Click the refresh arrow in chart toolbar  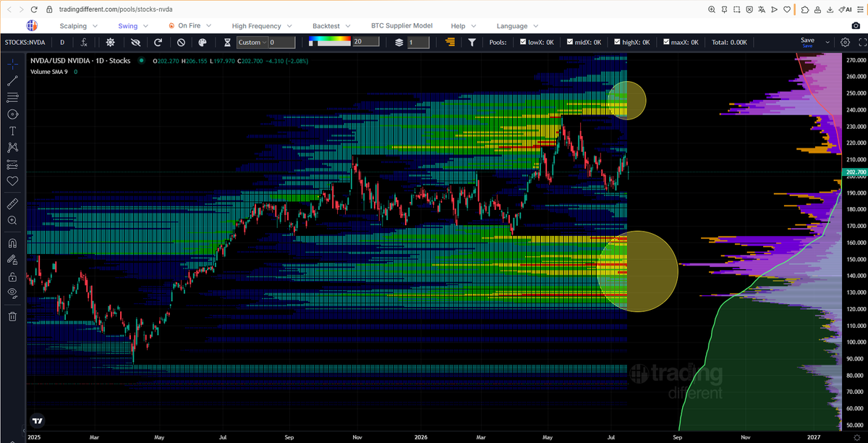pos(158,43)
